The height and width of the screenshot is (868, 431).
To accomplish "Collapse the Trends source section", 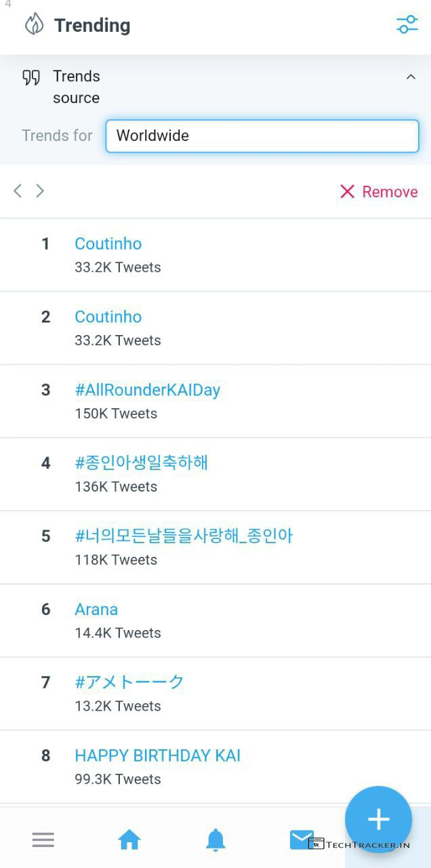I will pos(410,77).
